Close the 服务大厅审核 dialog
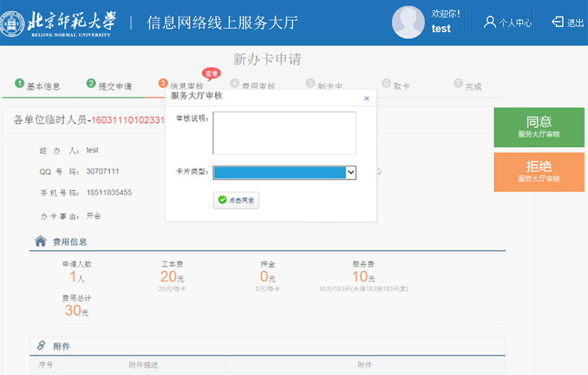 coord(367,98)
